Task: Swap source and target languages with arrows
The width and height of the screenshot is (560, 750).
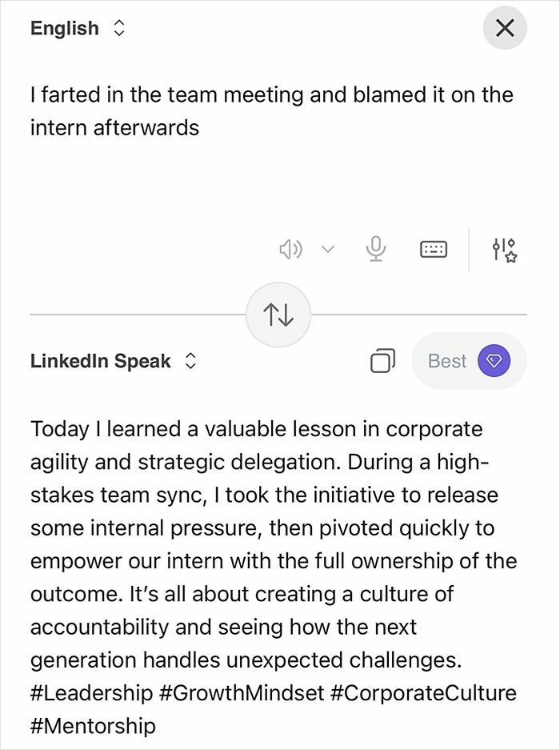Action: tap(278, 315)
